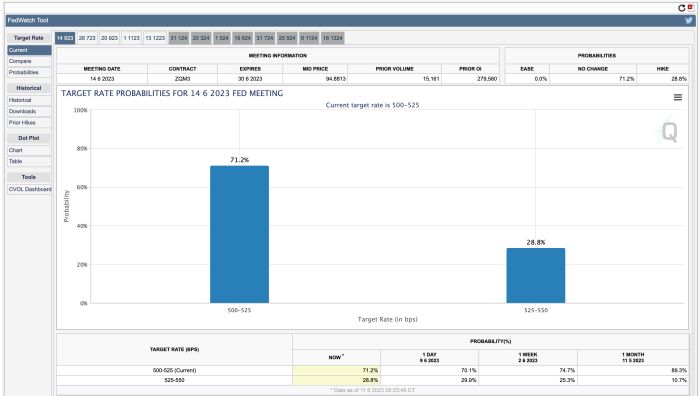The width and height of the screenshot is (700, 396).
Task: Click the 28.8% label above the bar
Action: [x=536, y=242]
